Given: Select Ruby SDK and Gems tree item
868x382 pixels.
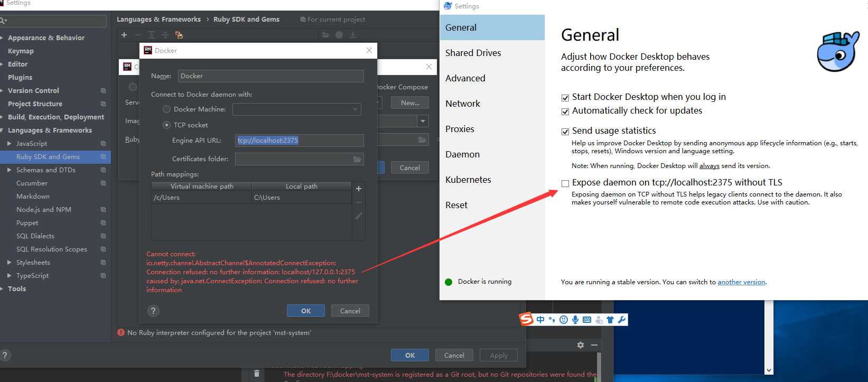Looking at the screenshot, I should (55, 156).
